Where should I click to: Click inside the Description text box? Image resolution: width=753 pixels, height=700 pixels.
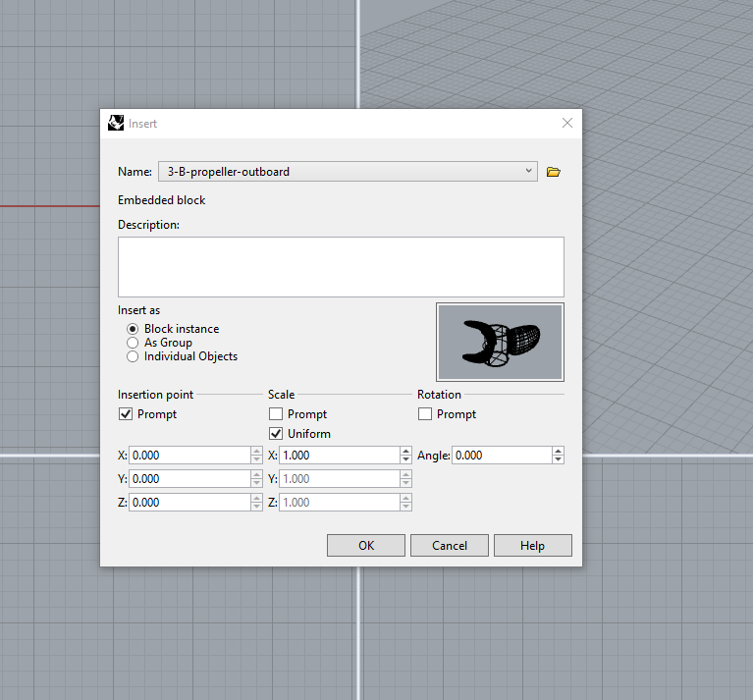341,267
